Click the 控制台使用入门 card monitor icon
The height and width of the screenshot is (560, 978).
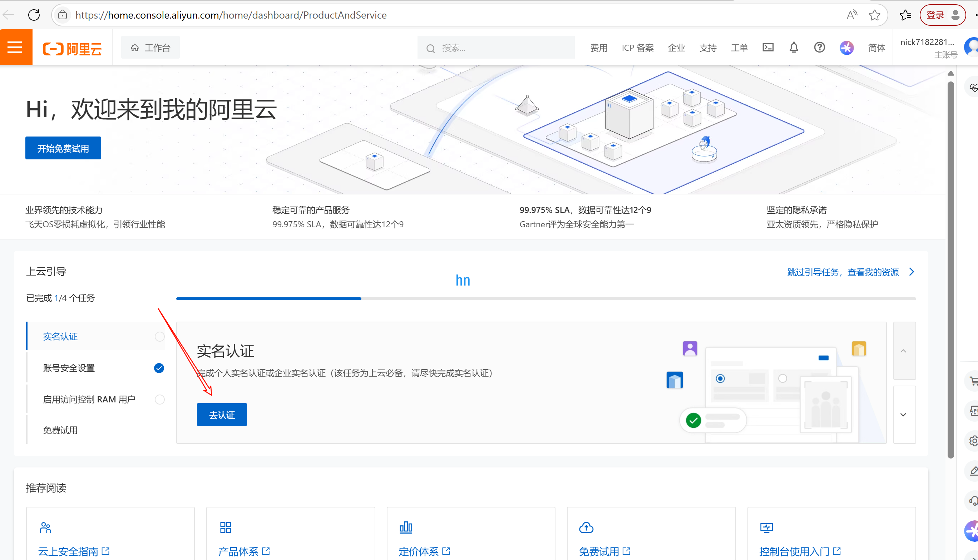pyautogui.click(x=766, y=527)
